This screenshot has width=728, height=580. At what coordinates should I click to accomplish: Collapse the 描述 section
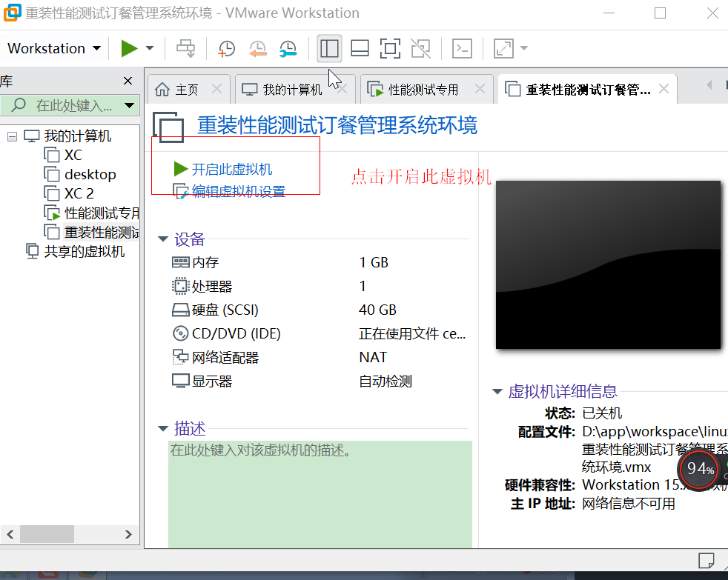click(x=163, y=429)
